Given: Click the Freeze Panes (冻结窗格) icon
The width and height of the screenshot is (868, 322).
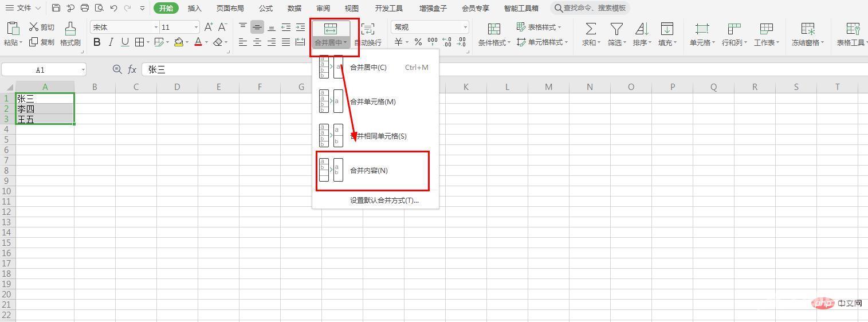Looking at the screenshot, I should click(x=807, y=29).
